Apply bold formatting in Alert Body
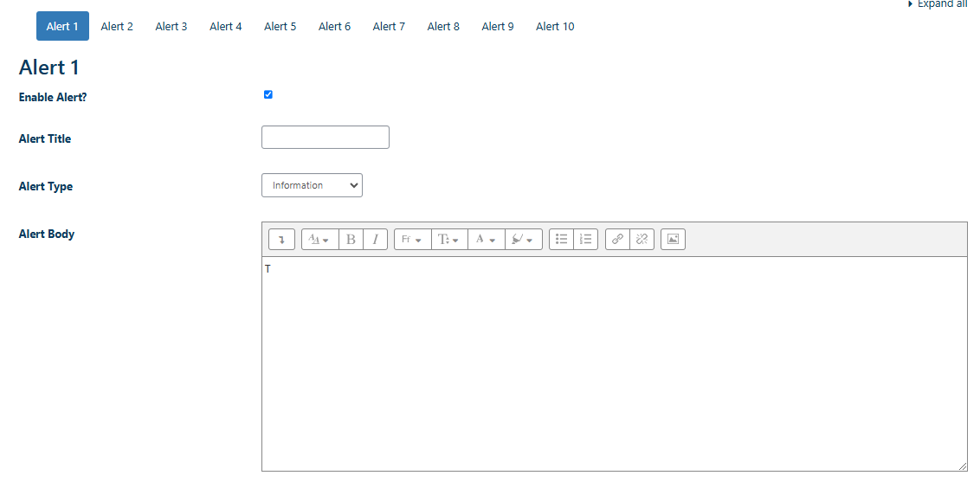Image resolution: width=980 pixels, height=482 pixels. pyautogui.click(x=351, y=239)
